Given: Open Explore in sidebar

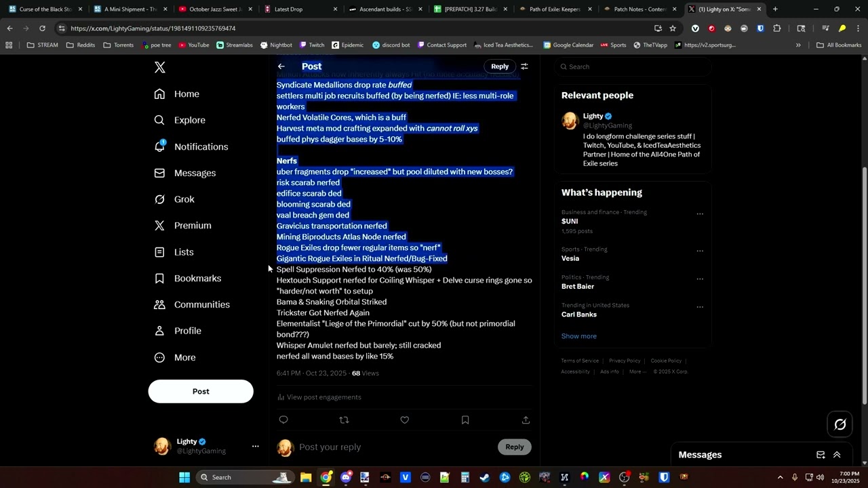Looking at the screenshot, I should tap(180, 120).
